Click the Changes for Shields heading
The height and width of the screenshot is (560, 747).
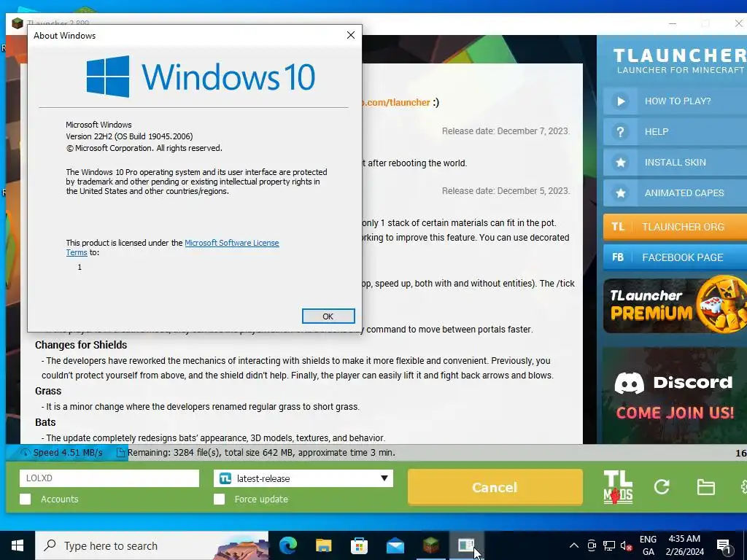coord(81,345)
